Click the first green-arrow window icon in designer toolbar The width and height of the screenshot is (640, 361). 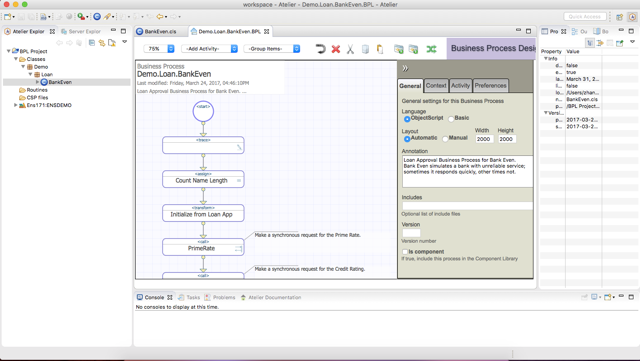(x=399, y=49)
